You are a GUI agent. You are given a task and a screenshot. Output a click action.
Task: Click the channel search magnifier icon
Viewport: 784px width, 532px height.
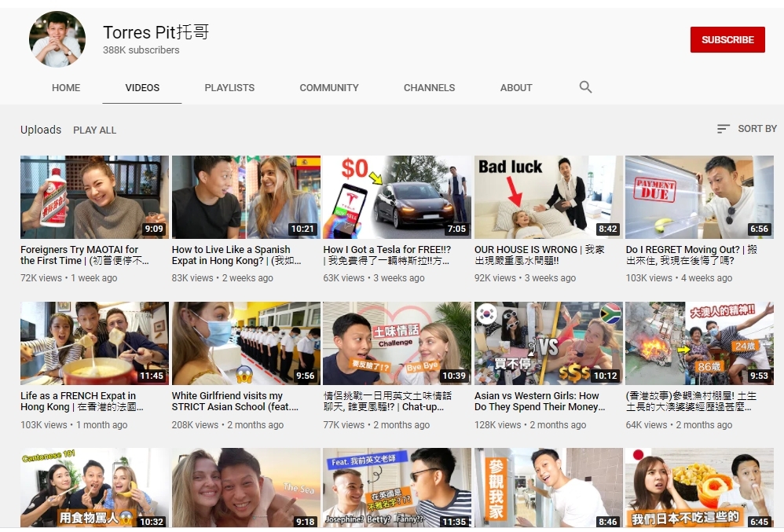(585, 87)
